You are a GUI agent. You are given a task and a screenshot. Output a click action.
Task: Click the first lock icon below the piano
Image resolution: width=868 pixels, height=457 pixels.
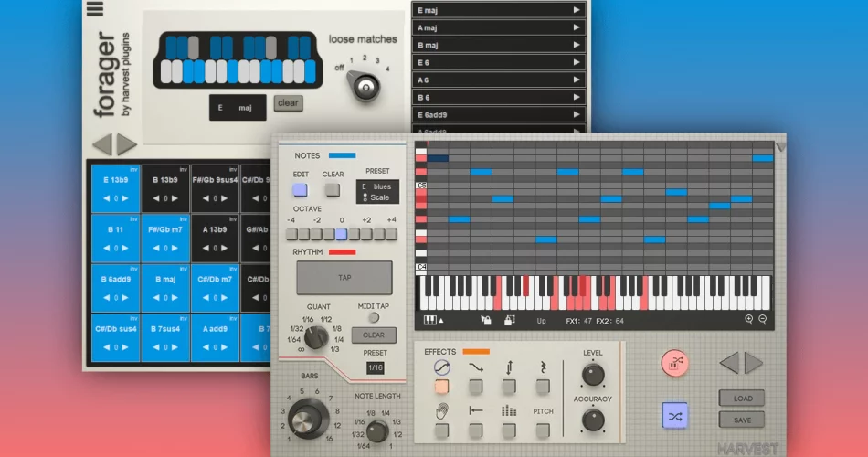click(485, 320)
